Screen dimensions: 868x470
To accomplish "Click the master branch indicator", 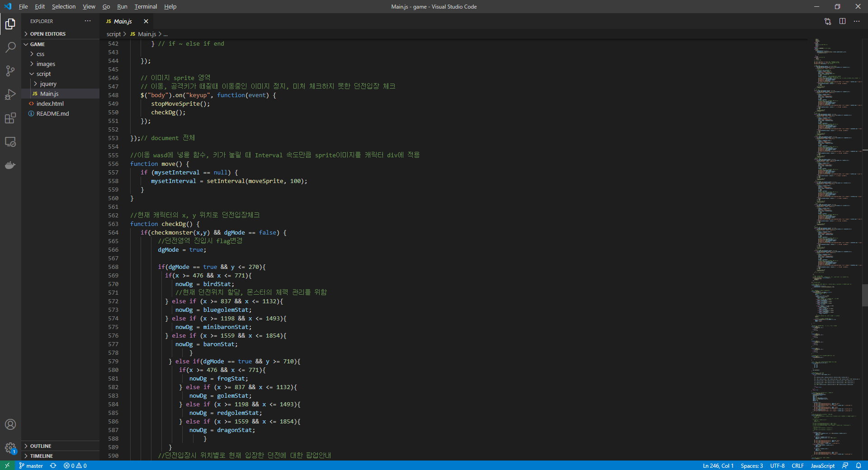I will tap(31, 465).
